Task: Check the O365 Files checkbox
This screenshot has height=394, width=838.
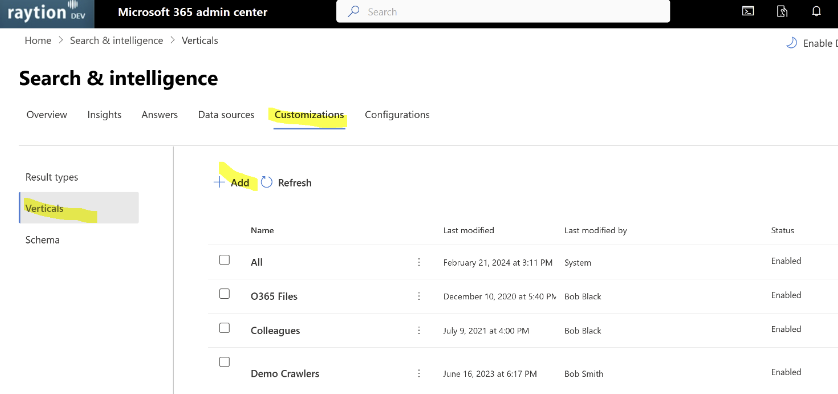Action: (x=224, y=293)
